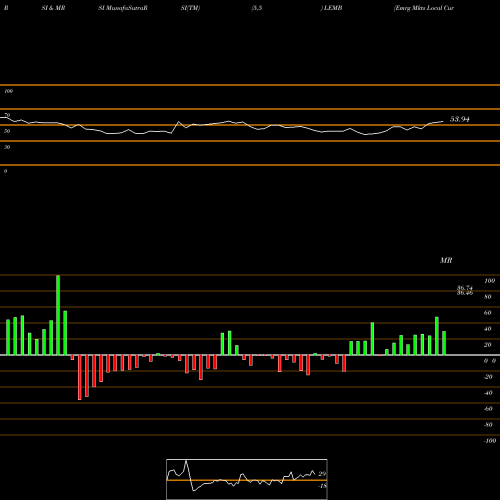Click the -18 value in mini chart
Screen dimensions: 500x500
click(x=322, y=486)
